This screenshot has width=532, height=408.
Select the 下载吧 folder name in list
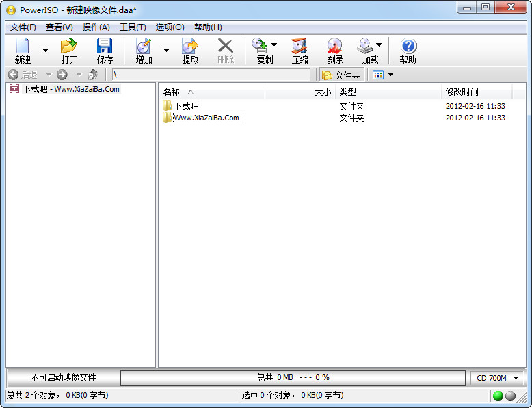point(186,106)
